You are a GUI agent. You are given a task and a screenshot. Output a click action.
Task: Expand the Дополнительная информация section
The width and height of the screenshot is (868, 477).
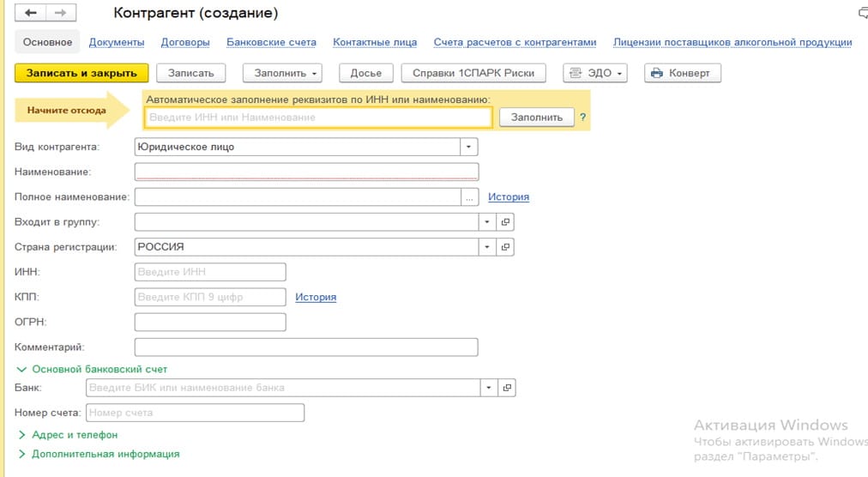(99, 455)
